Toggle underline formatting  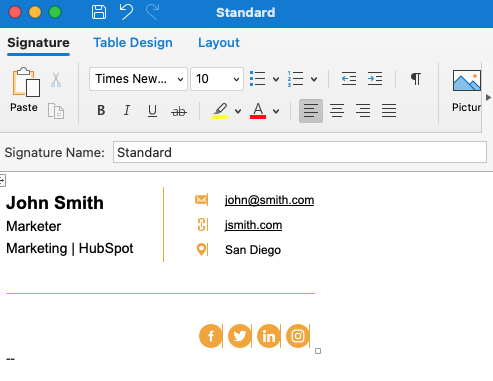click(152, 111)
